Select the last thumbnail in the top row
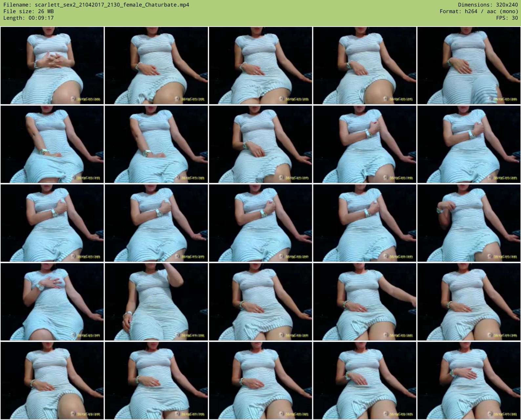 pyautogui.click(x=469, y=66)
